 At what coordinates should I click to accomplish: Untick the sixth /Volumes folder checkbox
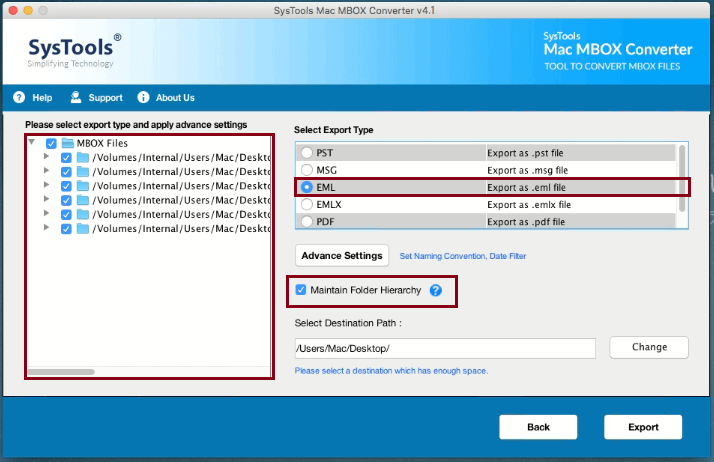coord(66,228)
